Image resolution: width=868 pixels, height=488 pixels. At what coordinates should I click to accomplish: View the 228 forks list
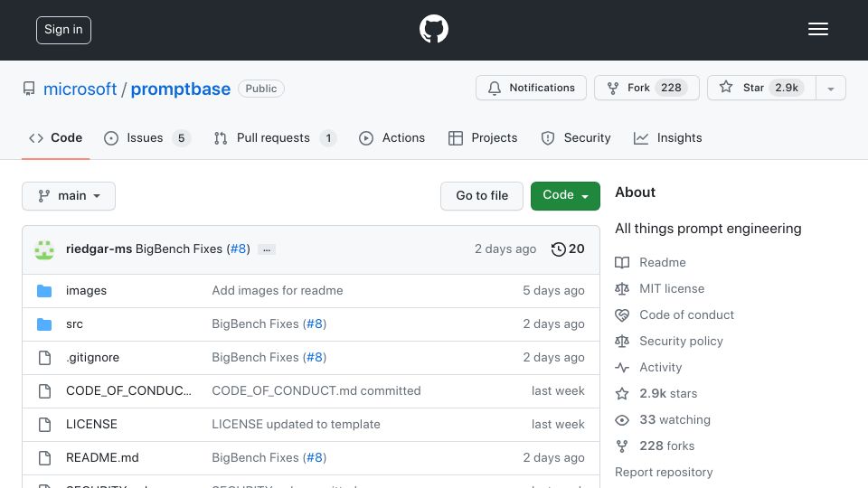pyautogui.click(x=666, y=446)
